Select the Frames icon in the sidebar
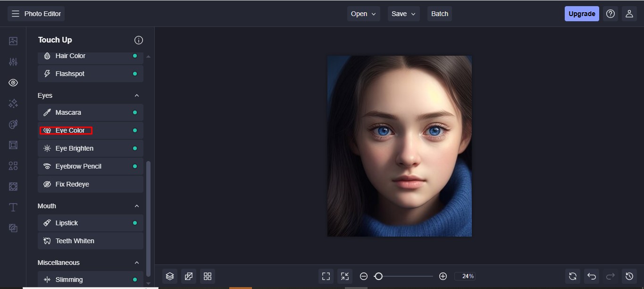644x289 pixels. [13, 186]
